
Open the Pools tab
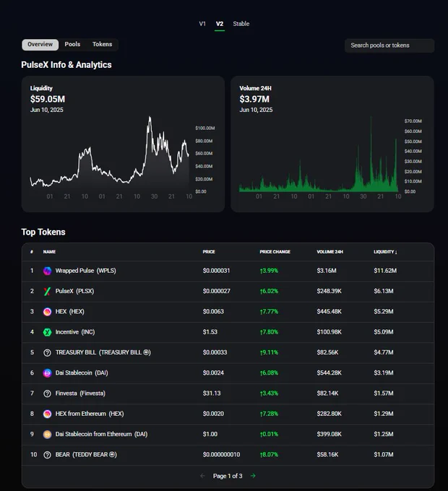point(72,45)
